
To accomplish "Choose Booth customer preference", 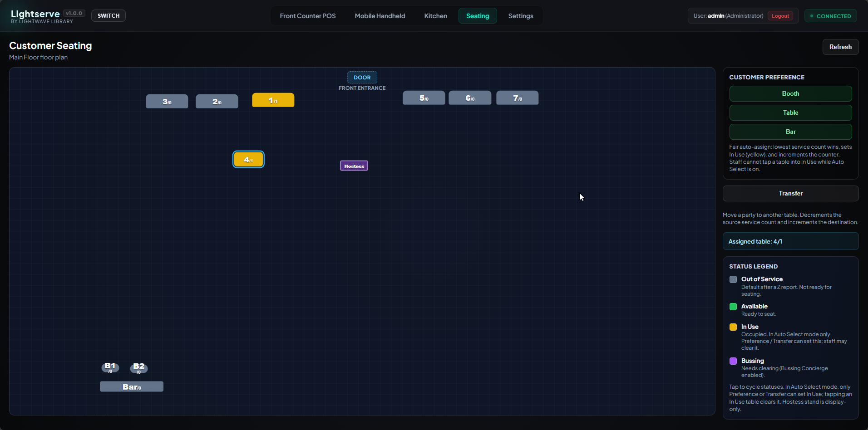I will 790,93.
